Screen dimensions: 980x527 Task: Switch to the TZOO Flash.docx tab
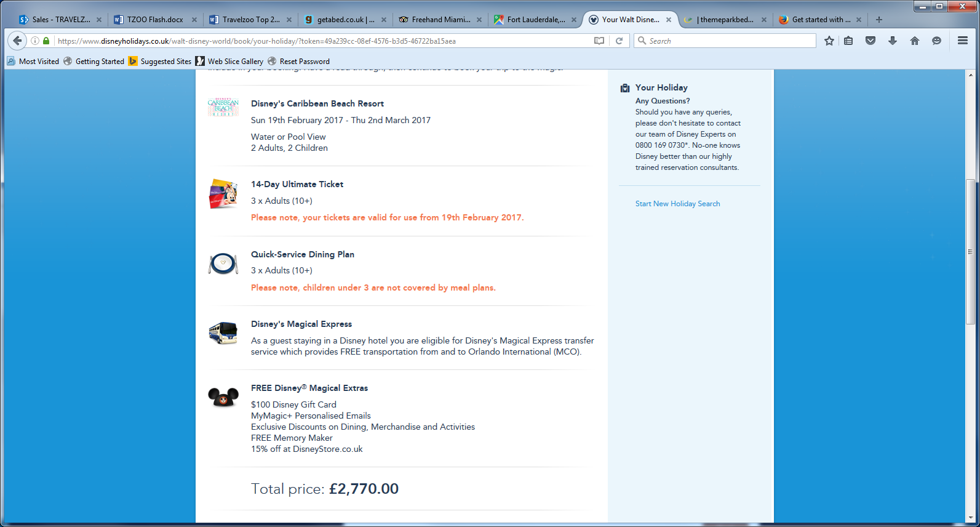155,20
